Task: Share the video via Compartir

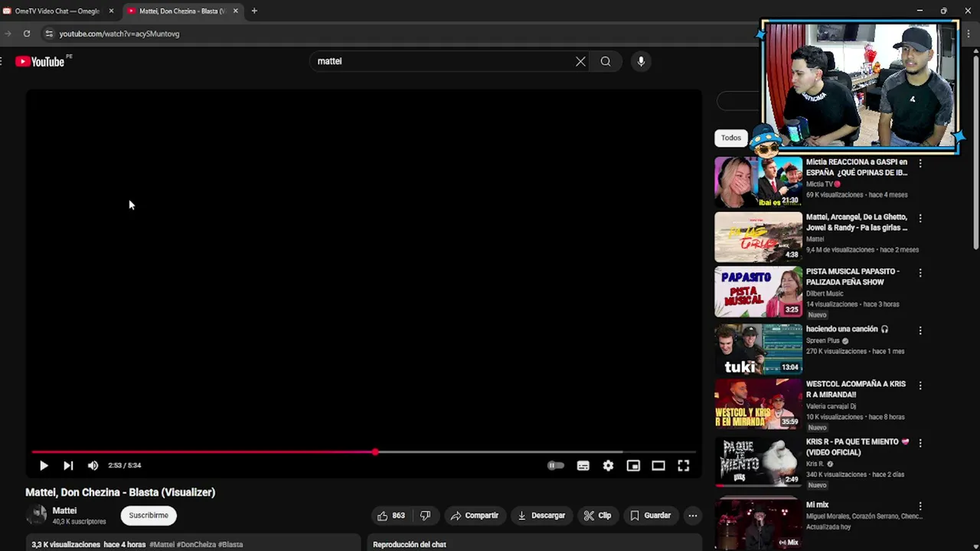Action: pyautogui.click(x=475, y=516)
